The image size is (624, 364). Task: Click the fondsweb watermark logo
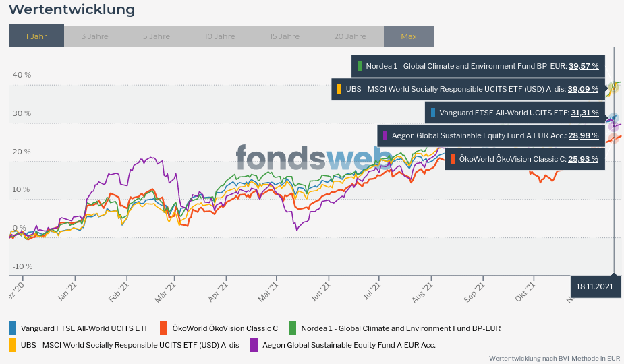[x=313, y=158]
